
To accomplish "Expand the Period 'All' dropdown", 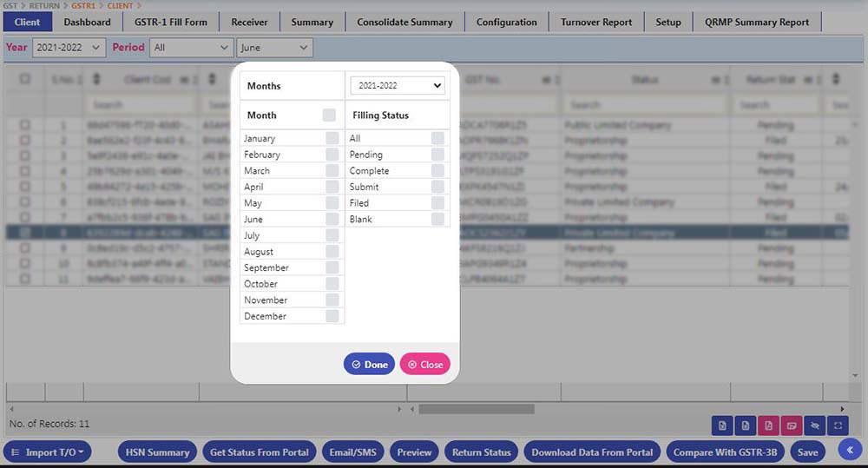I will [190, 48].
